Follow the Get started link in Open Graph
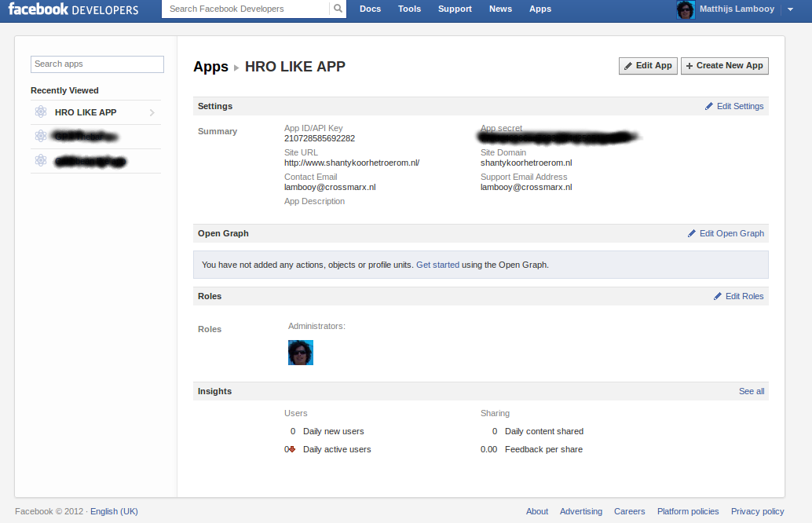812x523 pixels. point(437,265)
